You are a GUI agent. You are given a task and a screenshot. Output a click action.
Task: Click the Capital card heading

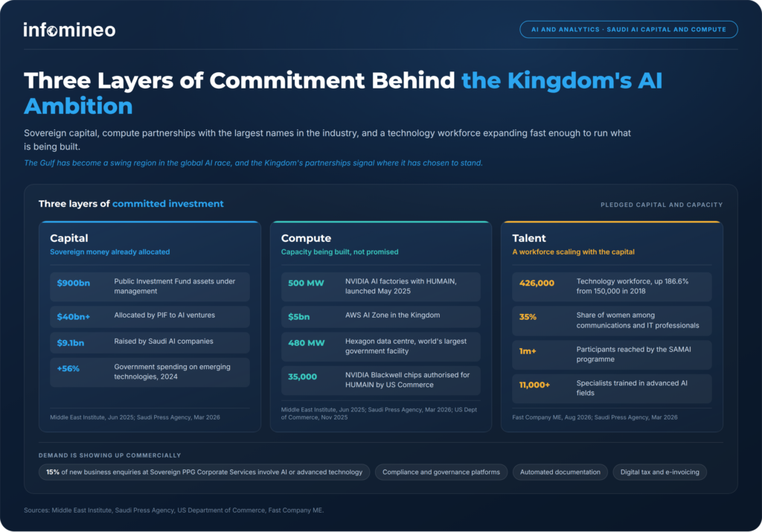click(x=69, y=238)
